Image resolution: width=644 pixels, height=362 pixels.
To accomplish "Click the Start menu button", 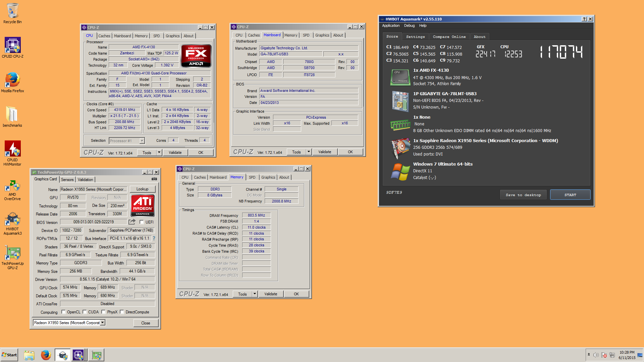I will point(9,355).
